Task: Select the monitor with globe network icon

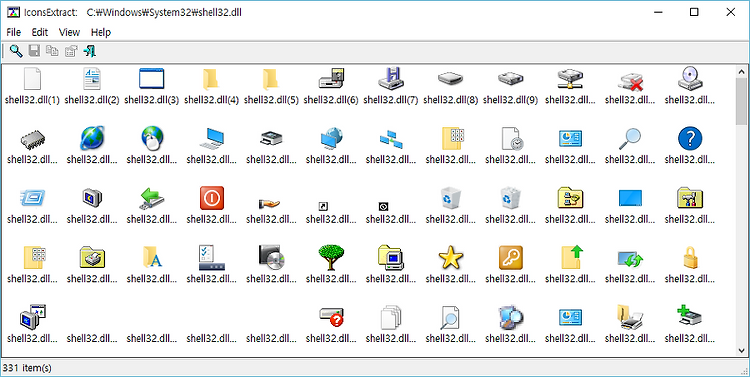Action: [331, 138]
